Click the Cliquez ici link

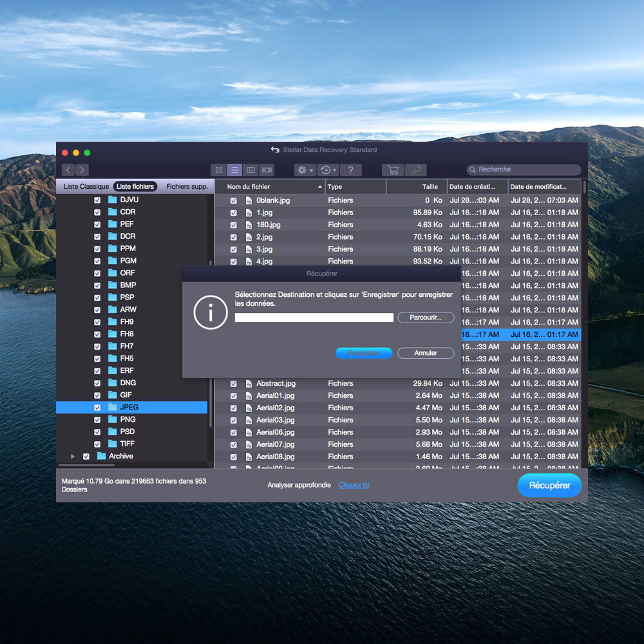(354, 485)
